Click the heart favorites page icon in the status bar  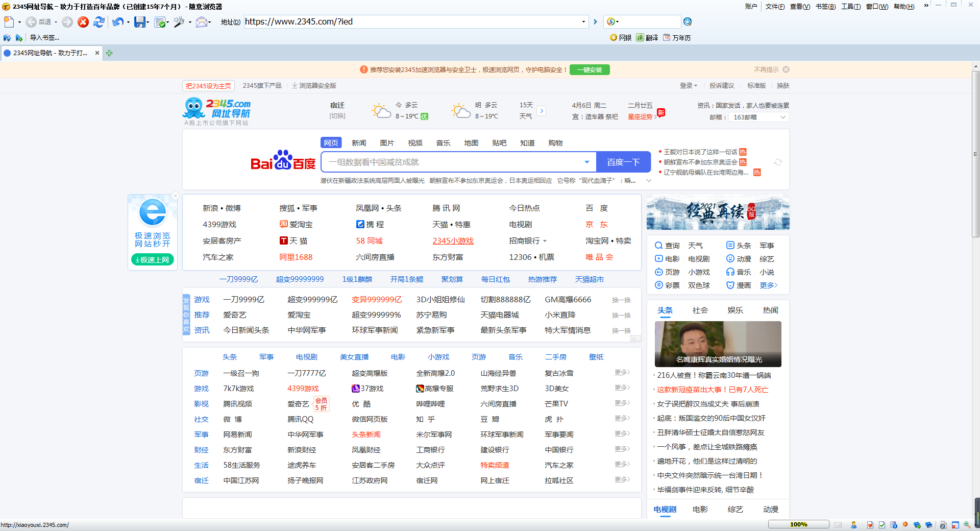pos(870,525)
